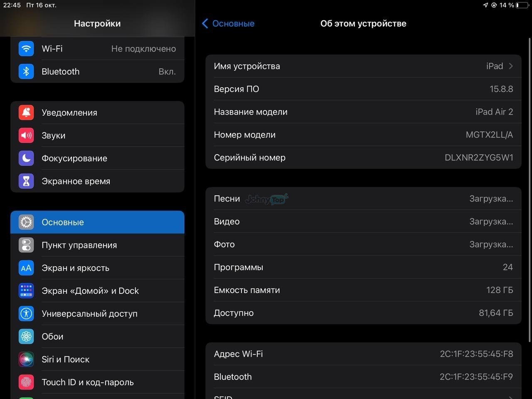Select the Доступно 81,64 ГБ value

point(496,313)
